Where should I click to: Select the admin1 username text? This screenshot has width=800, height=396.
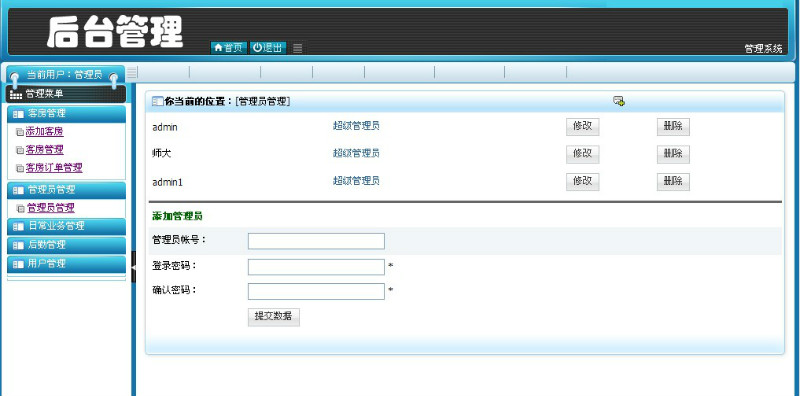point(167,182)
